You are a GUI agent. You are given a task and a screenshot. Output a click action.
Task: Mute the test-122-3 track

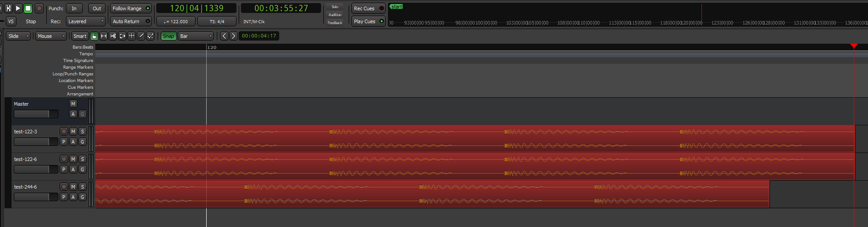tap(73, 132)
